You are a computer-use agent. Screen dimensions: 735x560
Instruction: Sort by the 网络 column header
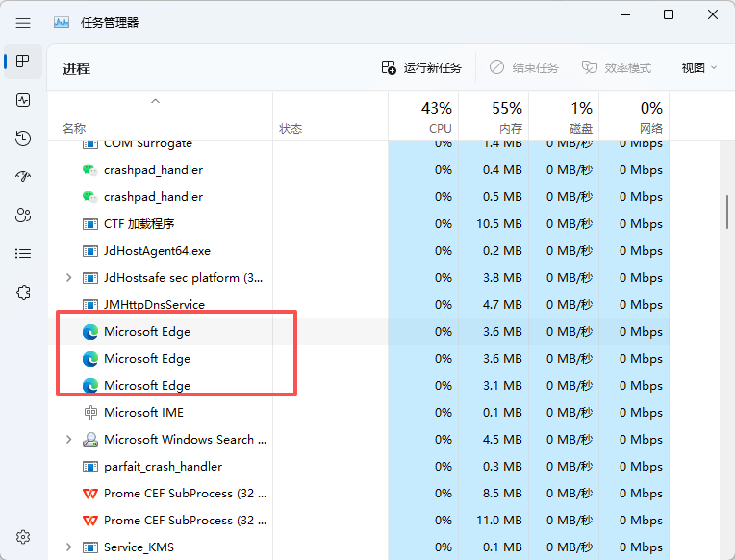634,116
